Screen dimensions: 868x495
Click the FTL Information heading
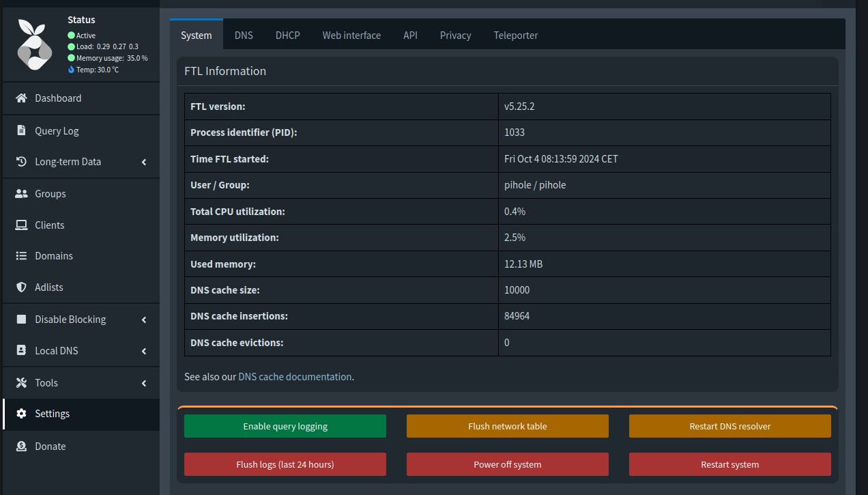[x=225, y=71]
